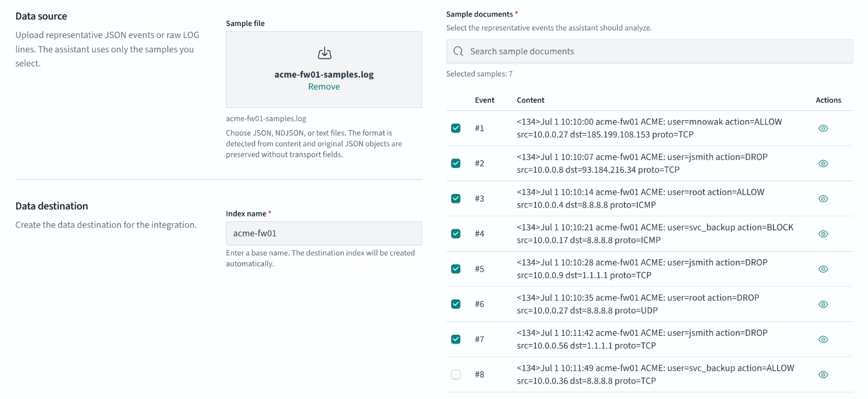Click the #8 event number cell
The width and height of the screenshot is (868, 399).
pyautogui.click(x=479, y=375)
